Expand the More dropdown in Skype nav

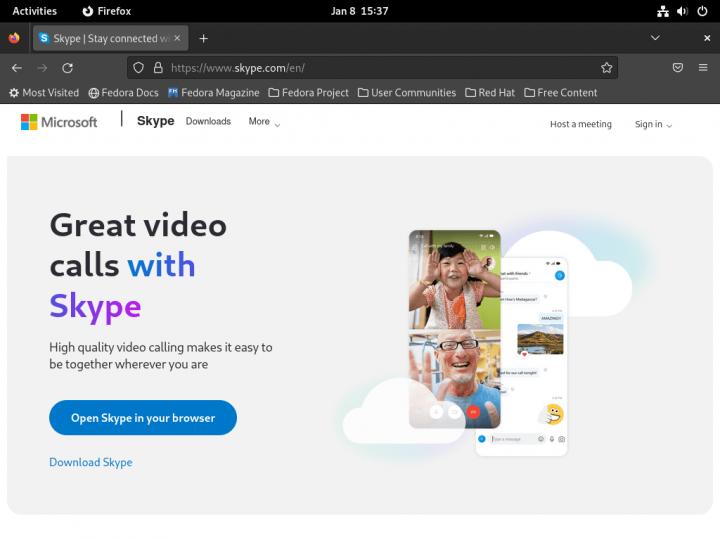click(264, 122)
